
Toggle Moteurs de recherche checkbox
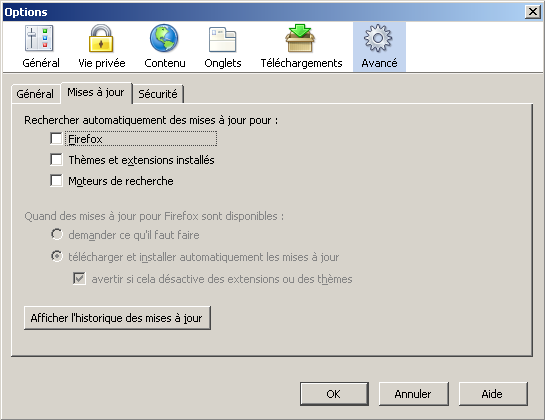[x=56, y=180]
